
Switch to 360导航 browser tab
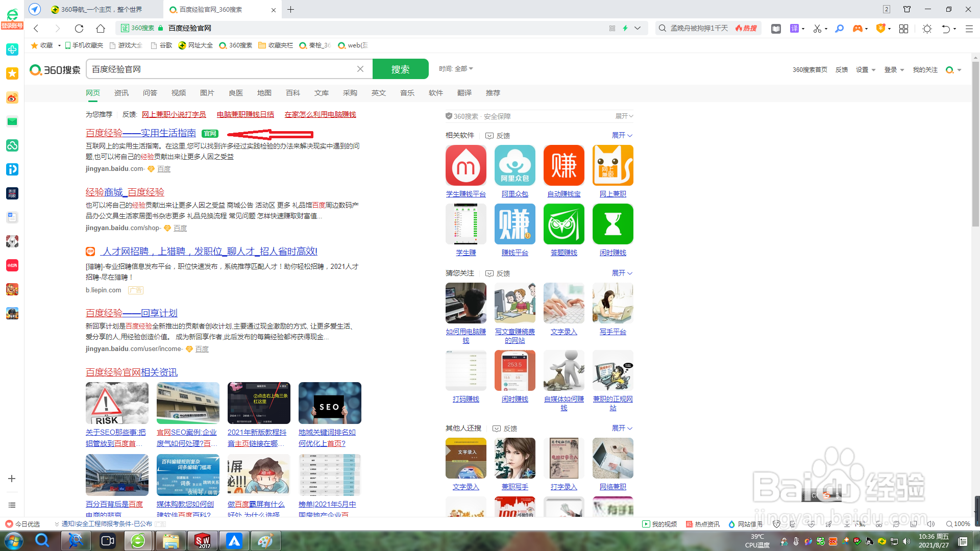click(x=102, y=10)
